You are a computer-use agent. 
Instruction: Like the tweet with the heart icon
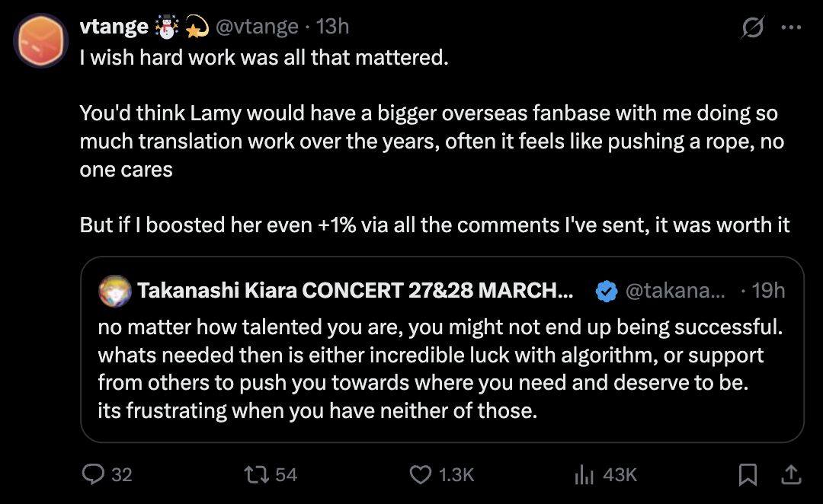tap(421, 474)
